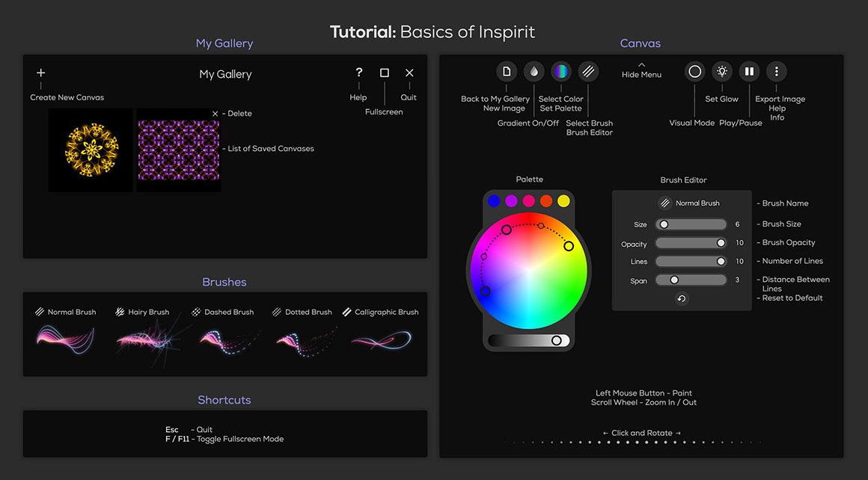Viewport: 868px width, 480px height.
Task: Reset brush settings to default
Action: (x=682, y=298)
